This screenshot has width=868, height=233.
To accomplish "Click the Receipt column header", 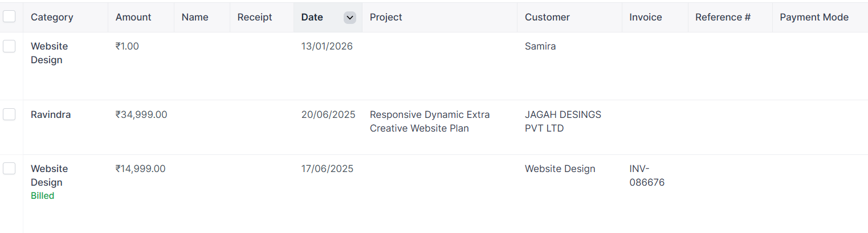I will (x=255, y=17).
